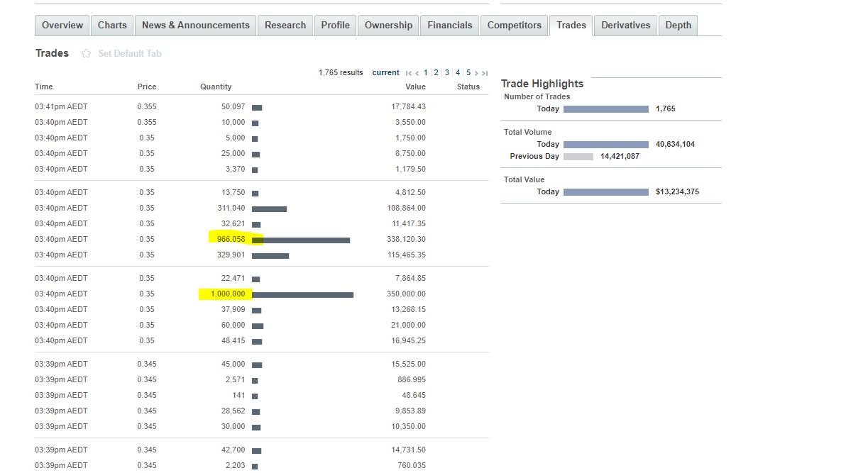The image size is (868, 473).
Task: Open the Overview tab
Action: 62,26
